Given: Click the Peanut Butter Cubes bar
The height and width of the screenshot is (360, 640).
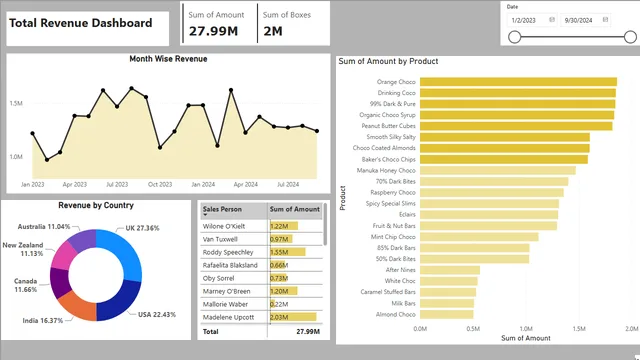Looking at the screenshot, I should click(x=516, y=126).
